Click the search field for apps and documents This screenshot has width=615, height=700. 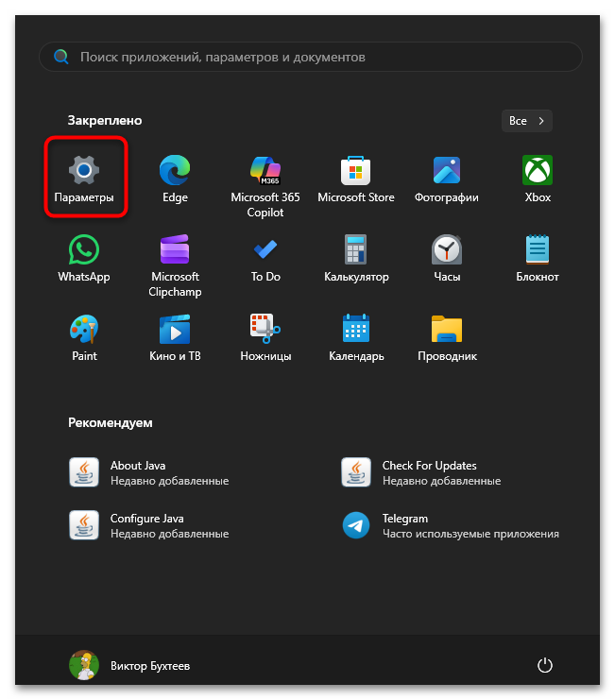click(311, 57)
